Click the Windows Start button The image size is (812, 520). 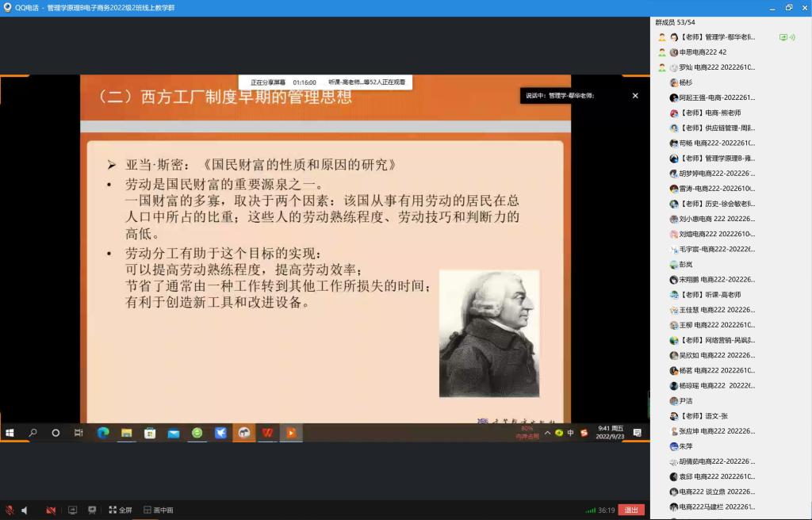coord(10,433)
